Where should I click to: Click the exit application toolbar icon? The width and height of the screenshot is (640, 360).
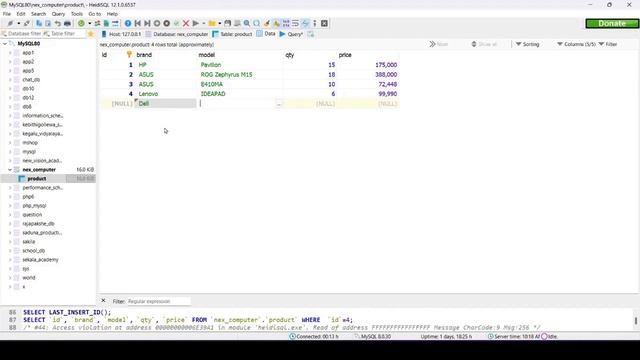tap(324, 23)
